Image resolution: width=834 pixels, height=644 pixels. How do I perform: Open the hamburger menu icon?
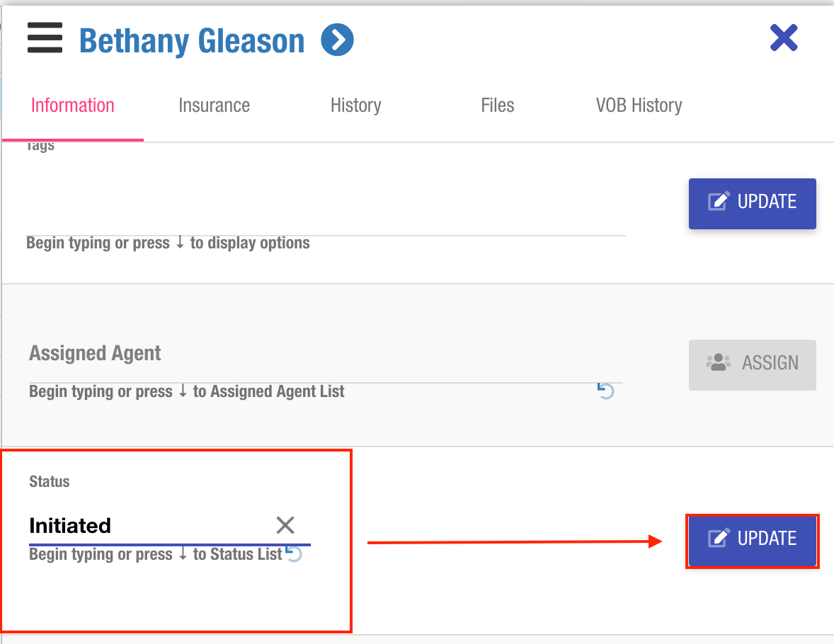click(45, 38)
